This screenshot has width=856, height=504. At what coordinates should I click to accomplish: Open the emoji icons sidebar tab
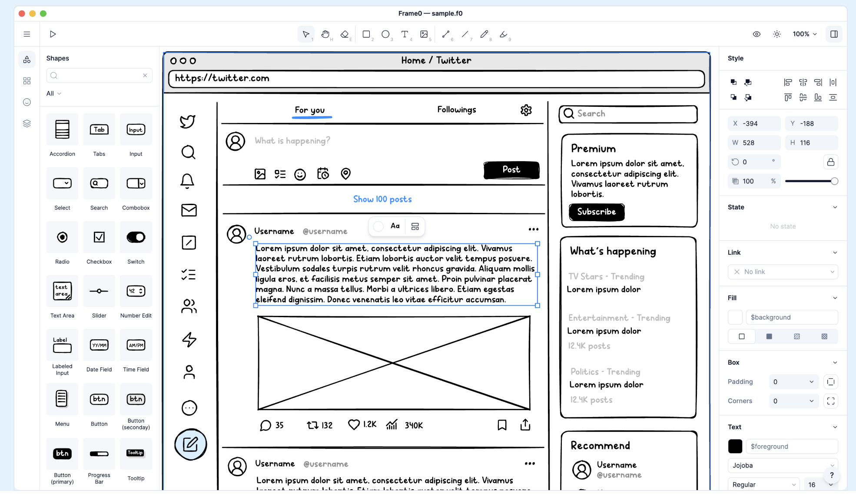[x=27, y=102]
